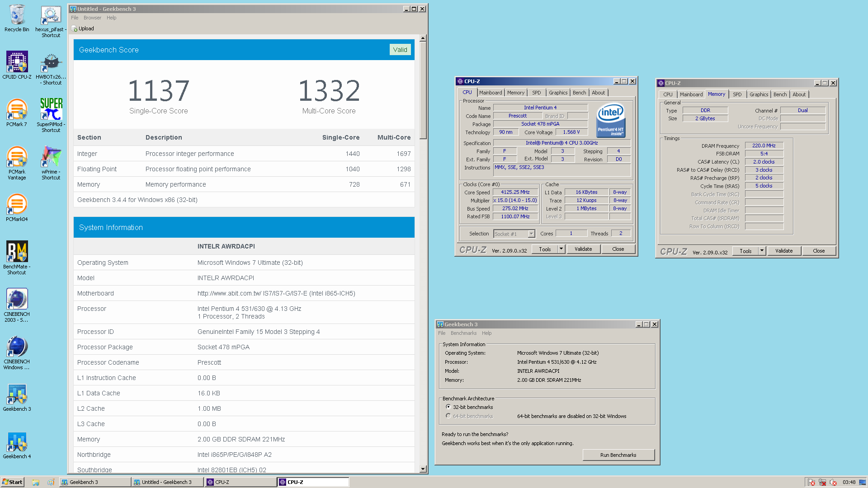Open Windows Explorer quick launch icon
This screenshot has height=488, width=868.
tap(36, 482)
